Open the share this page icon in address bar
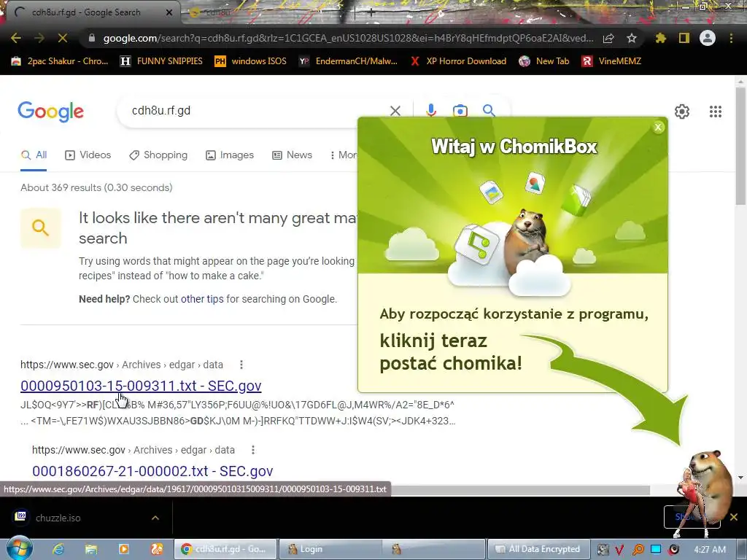The width and height of the screenshot is (747, 560). [x=608, y=39]
